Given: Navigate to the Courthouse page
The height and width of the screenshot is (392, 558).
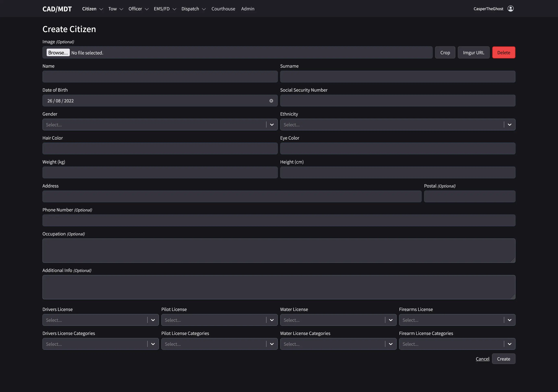Looking at the screenshot, I should (223, 9).
